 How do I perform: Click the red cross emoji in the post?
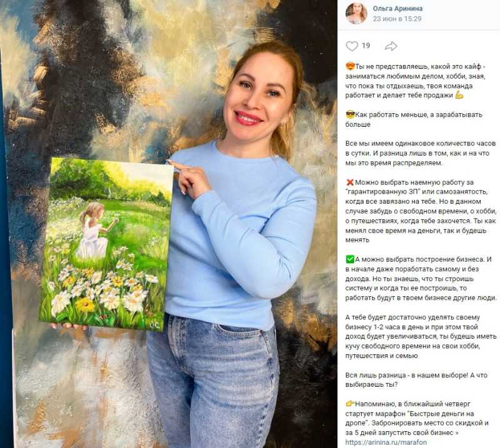pyautogui.click(x=350, y=182)
